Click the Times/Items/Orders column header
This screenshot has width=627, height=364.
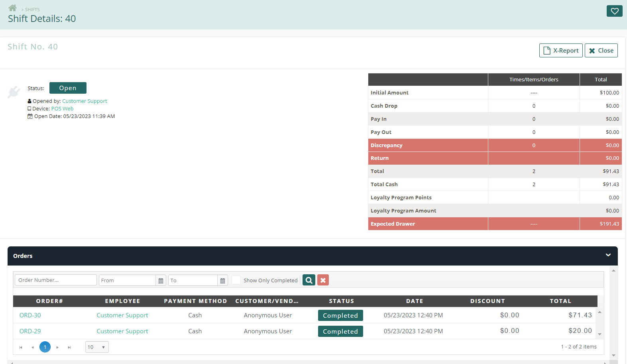[x=534, y=79]
